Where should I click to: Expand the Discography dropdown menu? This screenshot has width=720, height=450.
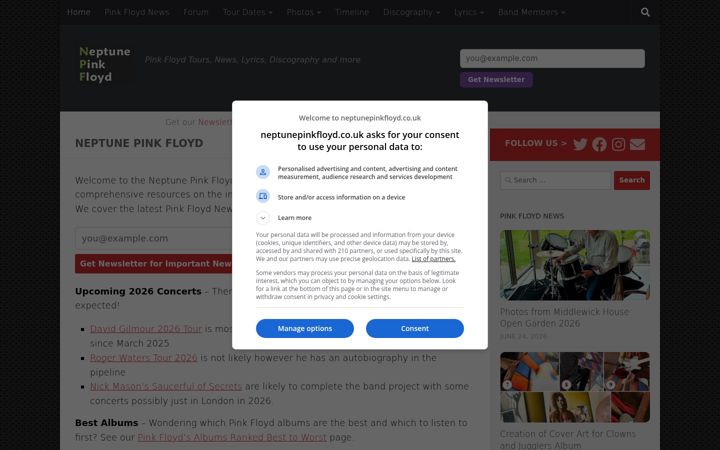[411, 12]
